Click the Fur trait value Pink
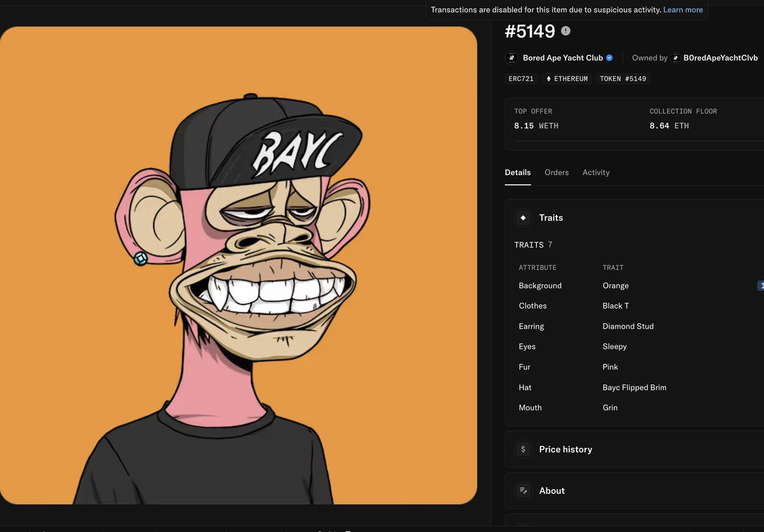Image resolution: width=764 pixels, height=532 pixels. tap(611, 367)
